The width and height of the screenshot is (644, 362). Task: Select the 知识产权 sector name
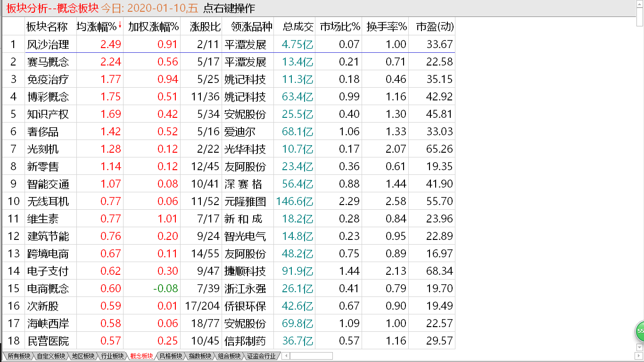48,114
